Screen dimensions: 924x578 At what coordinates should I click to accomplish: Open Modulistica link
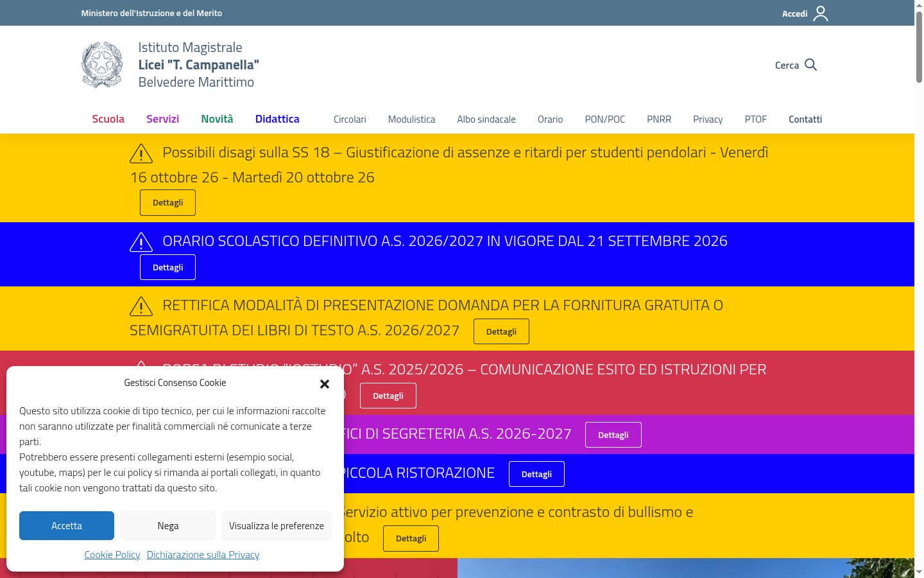click(411, 119)
